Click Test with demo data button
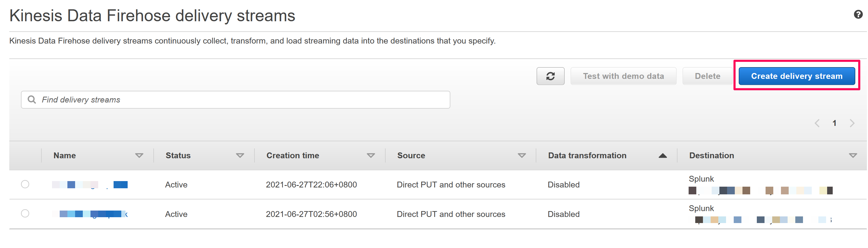Viewport: 868px width, 248px height. [x=623, y=76]
